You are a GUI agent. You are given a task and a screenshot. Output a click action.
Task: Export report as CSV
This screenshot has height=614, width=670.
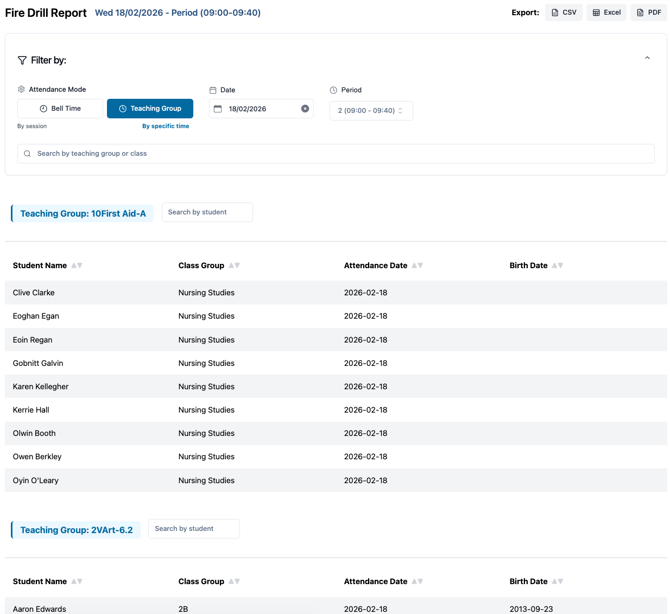(x=564, y=13)
